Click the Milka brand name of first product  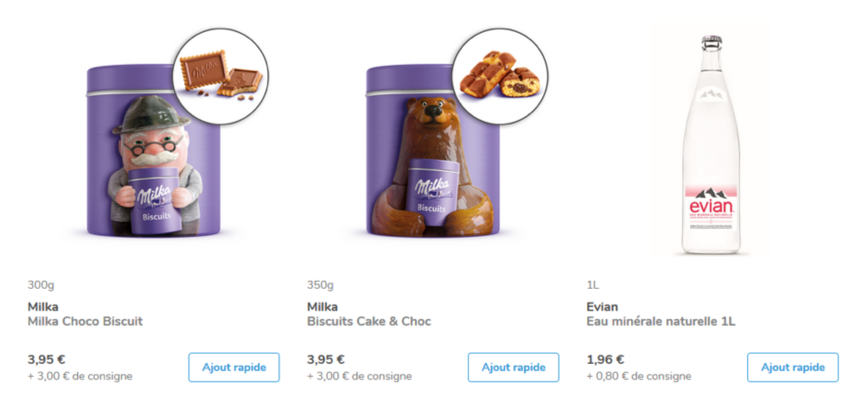pyautogui.click(x=43, y=307)
